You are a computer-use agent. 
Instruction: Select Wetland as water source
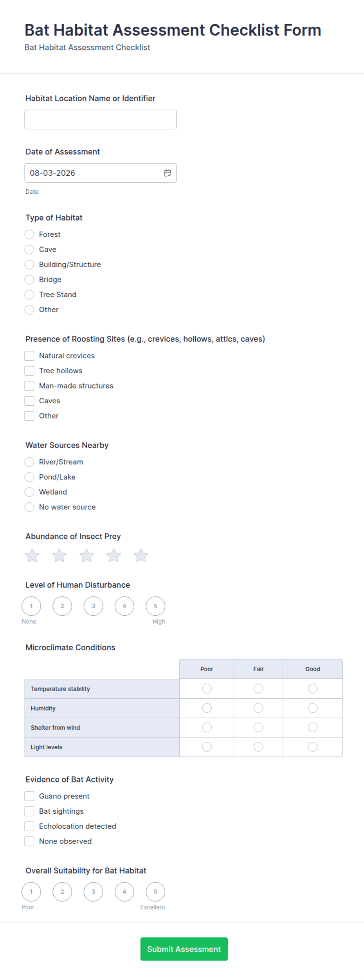tap(29, 492)
